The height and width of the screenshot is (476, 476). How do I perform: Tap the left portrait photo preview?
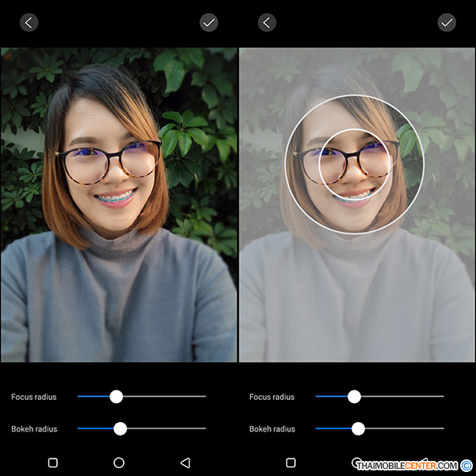point(119,205)
